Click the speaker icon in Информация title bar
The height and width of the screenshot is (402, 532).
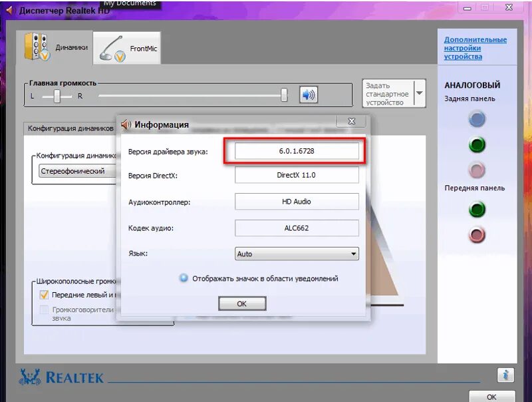[126, 124]
